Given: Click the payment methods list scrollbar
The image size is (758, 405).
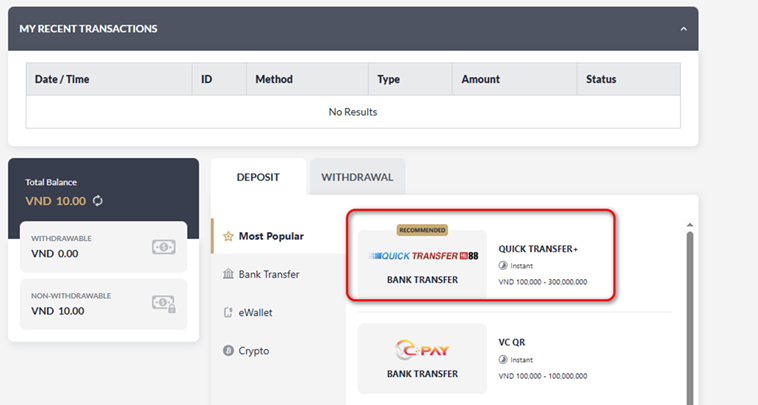Looking at the screenshot, I should pos(689,300).
